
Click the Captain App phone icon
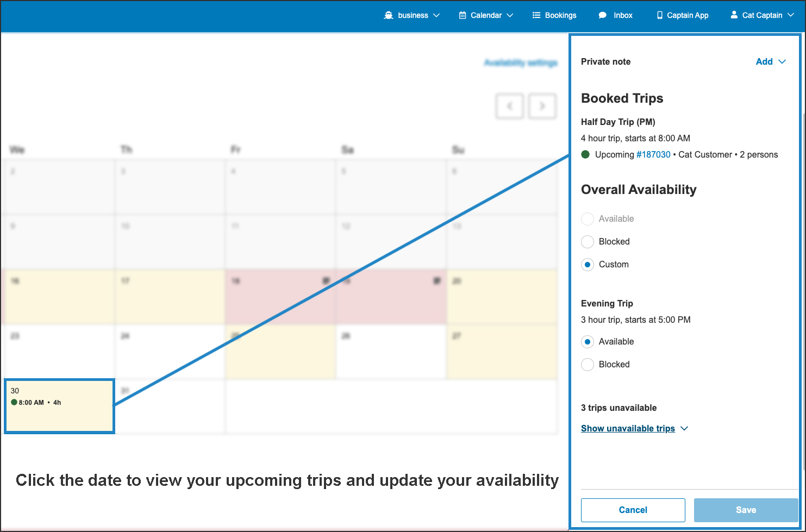click(x=660, y=15)
